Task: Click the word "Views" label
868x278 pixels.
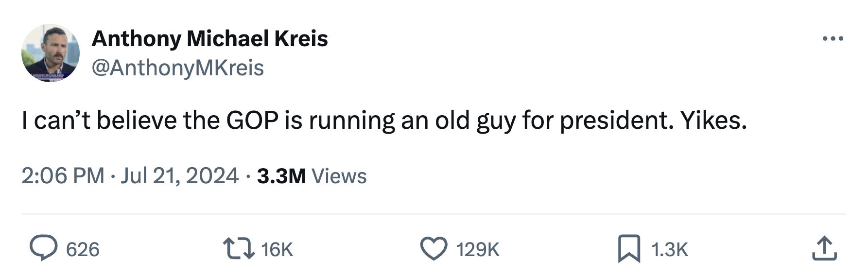Action: coord(339,176)
